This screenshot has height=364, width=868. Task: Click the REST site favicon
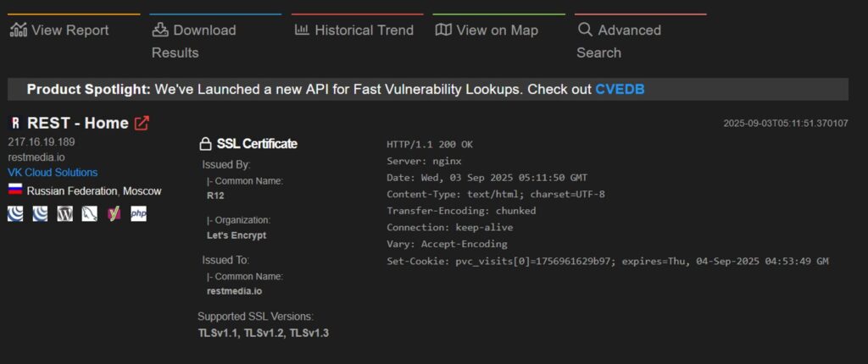coord(14,123)
